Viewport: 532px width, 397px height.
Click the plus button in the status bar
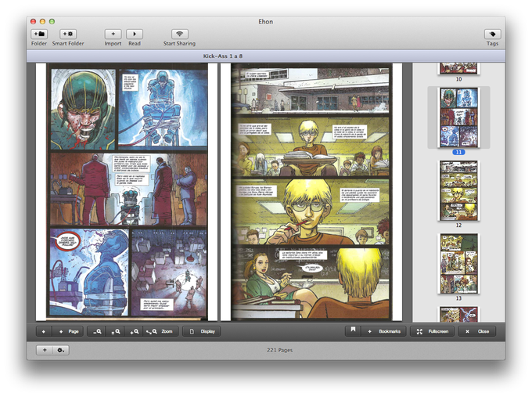tap(45, 350)
